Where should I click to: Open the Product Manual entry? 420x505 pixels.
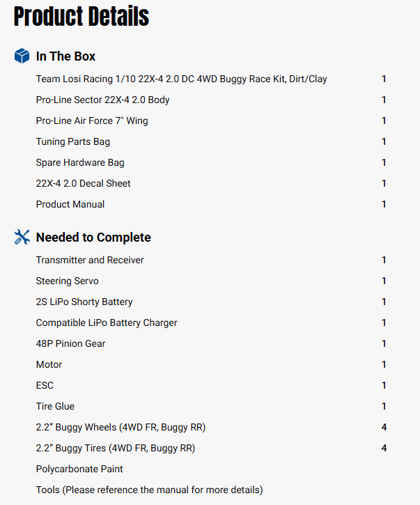(x=70, y=204)
